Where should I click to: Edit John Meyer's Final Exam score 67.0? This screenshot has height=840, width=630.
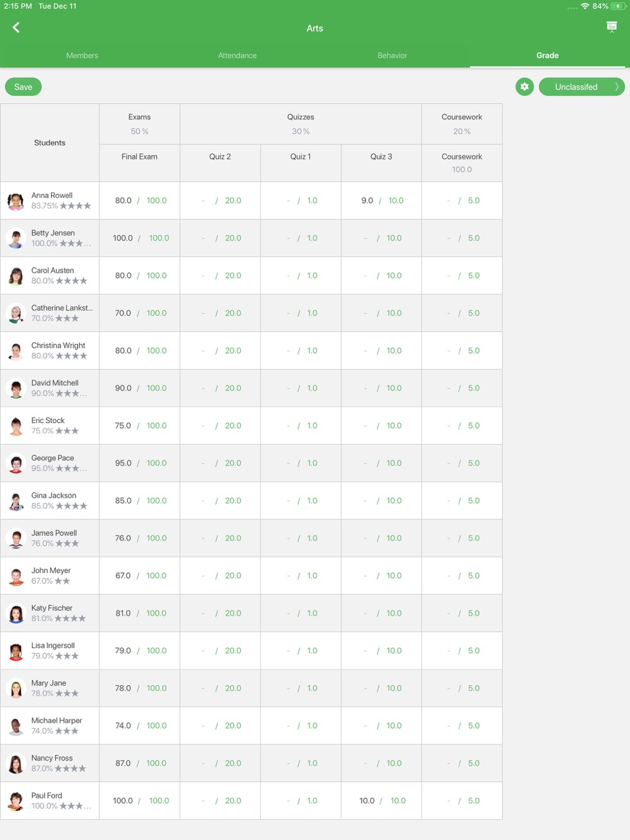(123, 576)
